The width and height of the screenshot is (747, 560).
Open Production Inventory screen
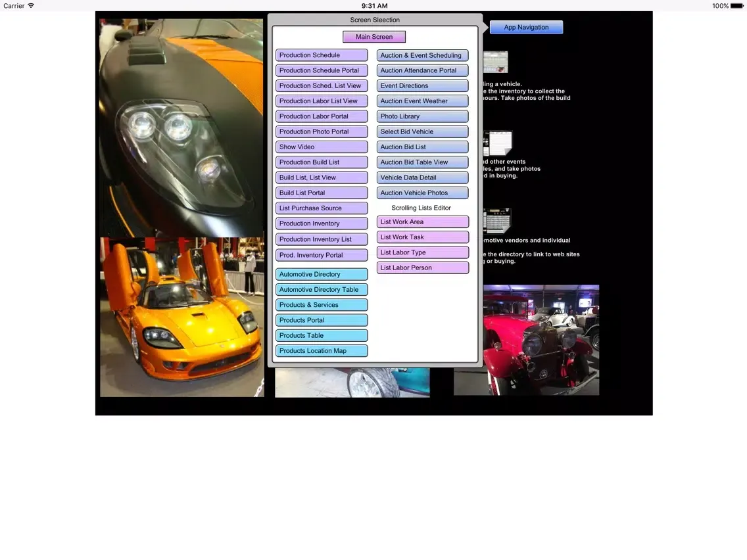coord(322,223)
